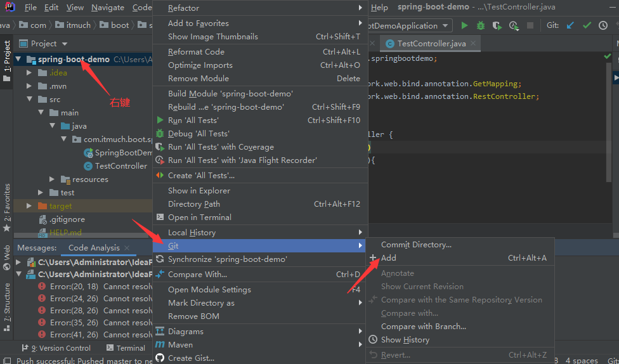
Task: Click the 4 spaces indent status
Action: click(x=582, y=360)
